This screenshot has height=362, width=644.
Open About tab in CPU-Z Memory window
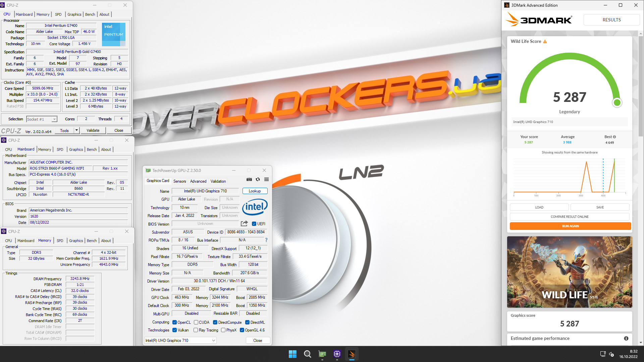pyautogui.click(x=106, y=241)
